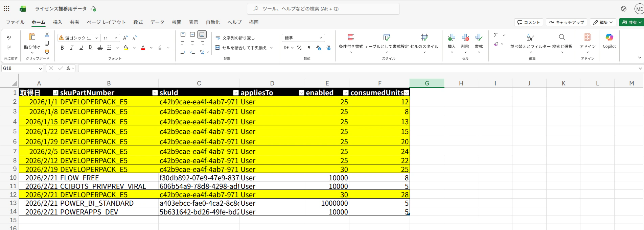
Task: Apply the percent style icon
Action: pos(299,48)
